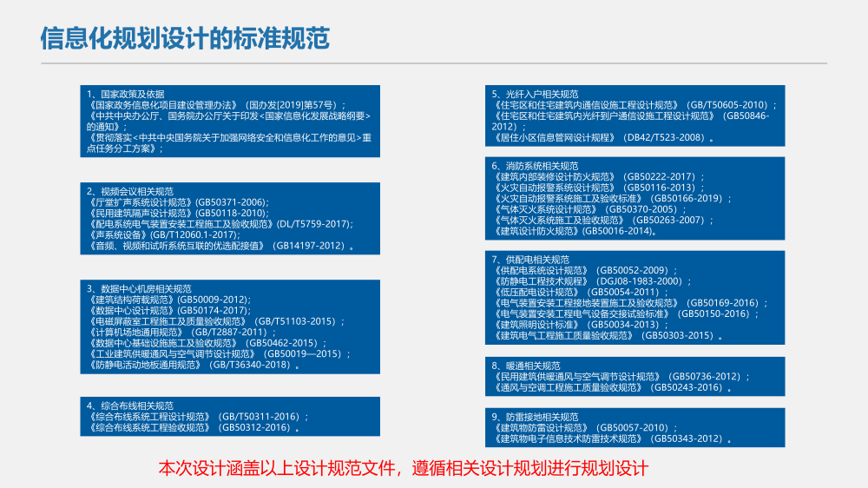Image resolution: width=868 pixels, height=488 pixels.
Task: Click line with GB50019—2015
Action: (220, 354)
